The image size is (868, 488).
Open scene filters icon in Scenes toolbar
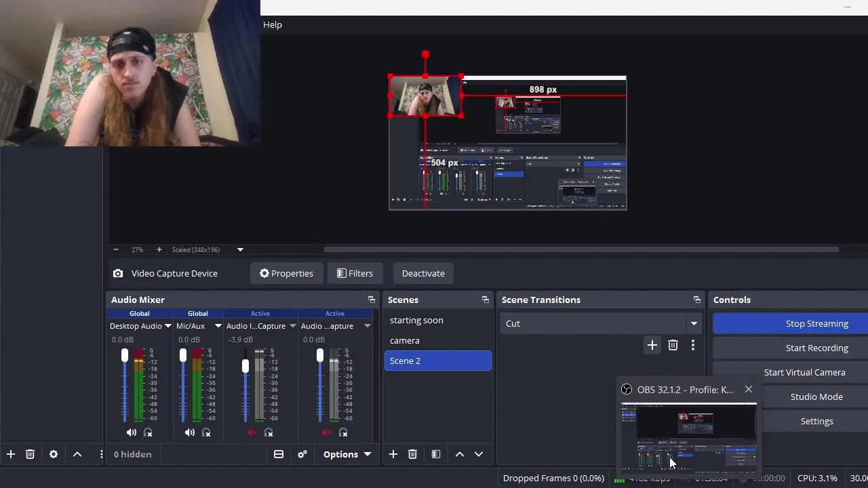(x=436, y=454)
